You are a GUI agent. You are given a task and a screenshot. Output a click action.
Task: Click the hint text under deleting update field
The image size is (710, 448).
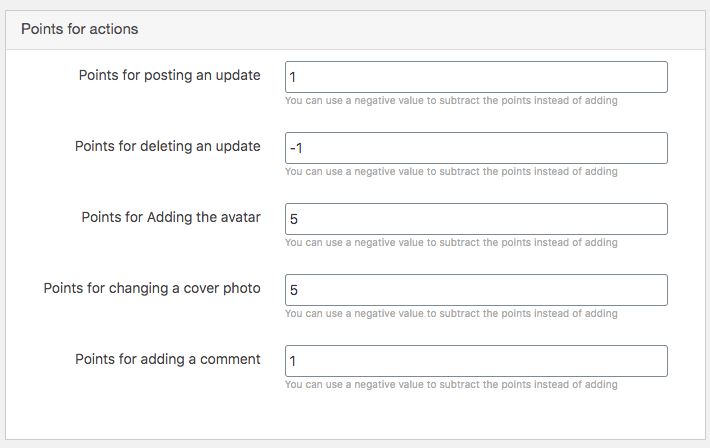(x=451, y=172)
